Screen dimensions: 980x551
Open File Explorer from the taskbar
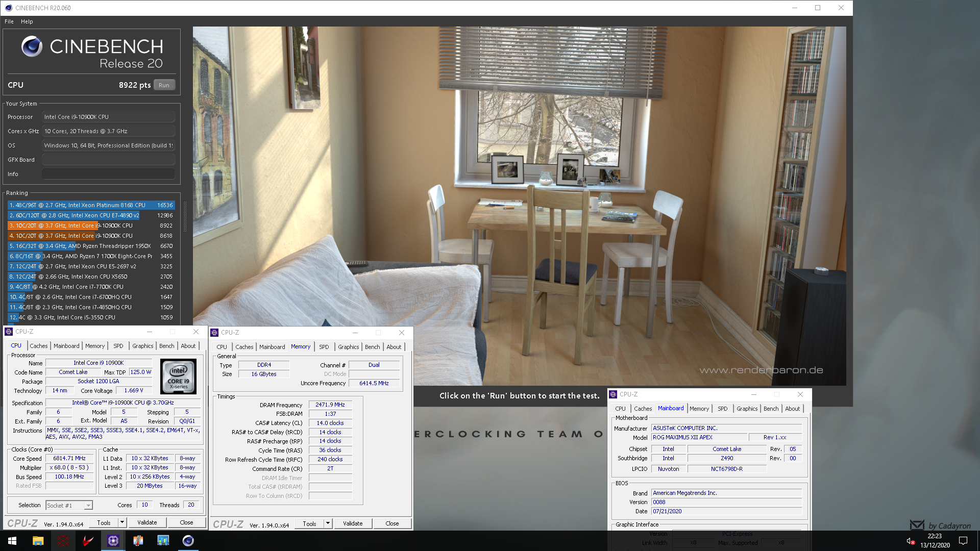(x=38, y=541)
